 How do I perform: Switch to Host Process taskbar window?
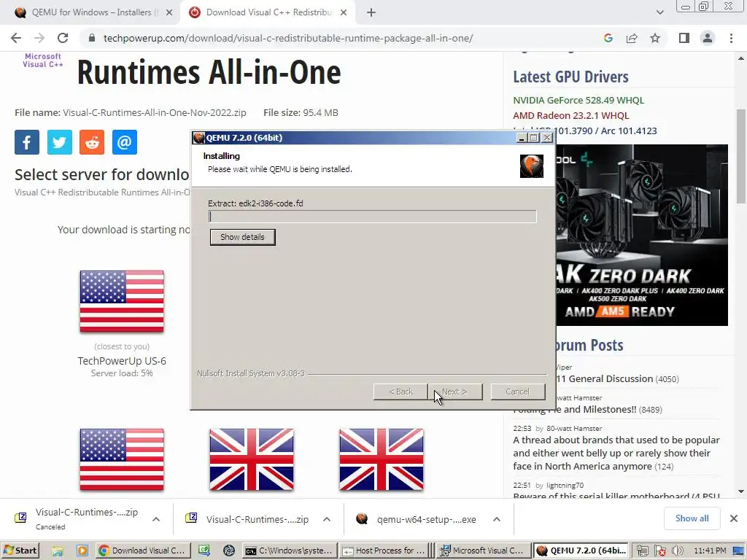384,551
